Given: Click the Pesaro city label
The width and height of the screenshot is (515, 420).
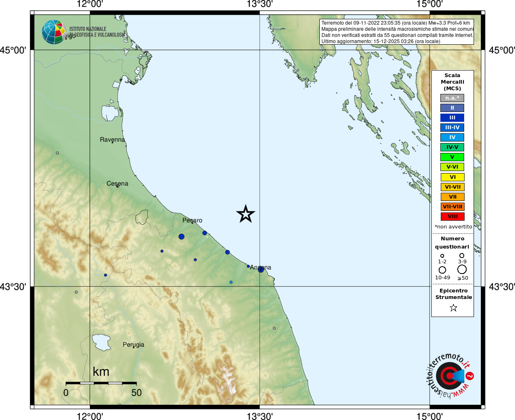Looking at the screenshot, I should pos(192,220).
